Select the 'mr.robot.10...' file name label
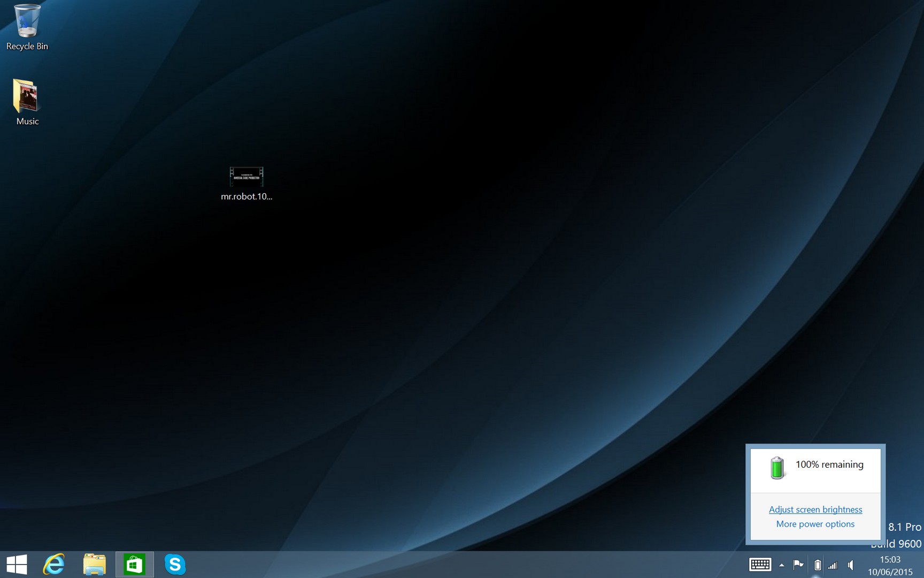The width and height of the screenshot is (924, 578). [247, 196]
